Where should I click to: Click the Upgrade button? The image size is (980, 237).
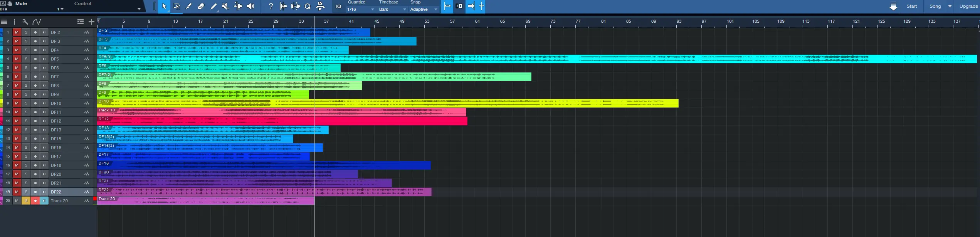[x=968, y=6]
